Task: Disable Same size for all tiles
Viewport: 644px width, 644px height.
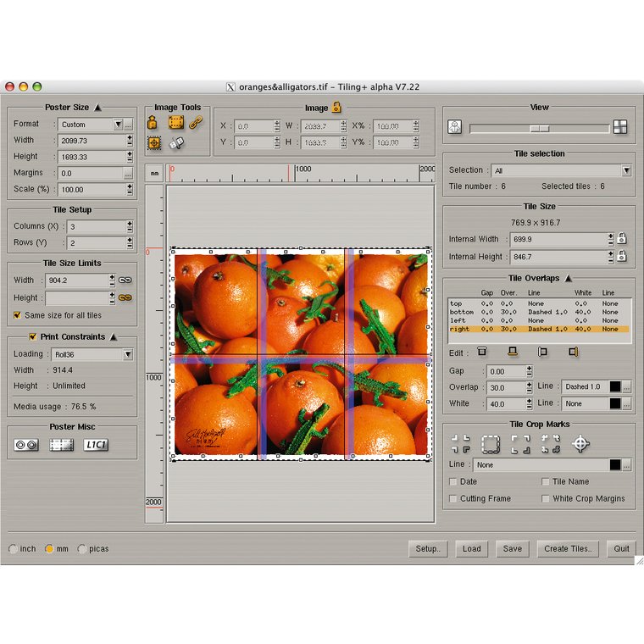Action: tap(17, 315)
